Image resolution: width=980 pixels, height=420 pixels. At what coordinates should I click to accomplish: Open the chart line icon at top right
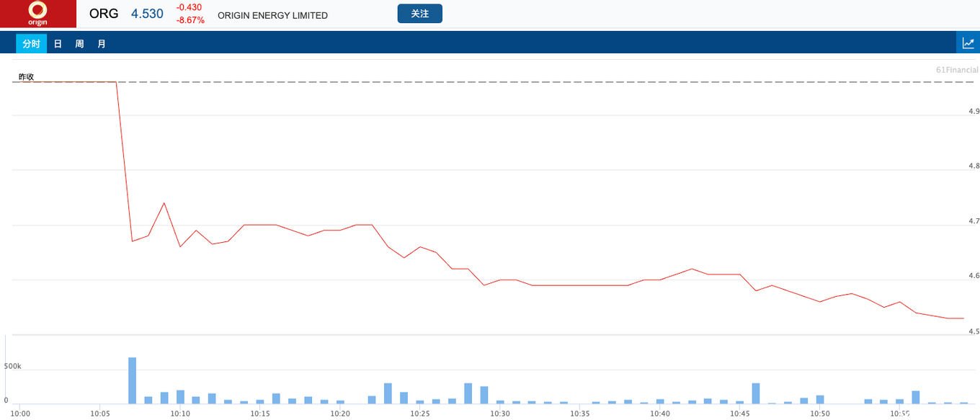(x=968, y=43)
